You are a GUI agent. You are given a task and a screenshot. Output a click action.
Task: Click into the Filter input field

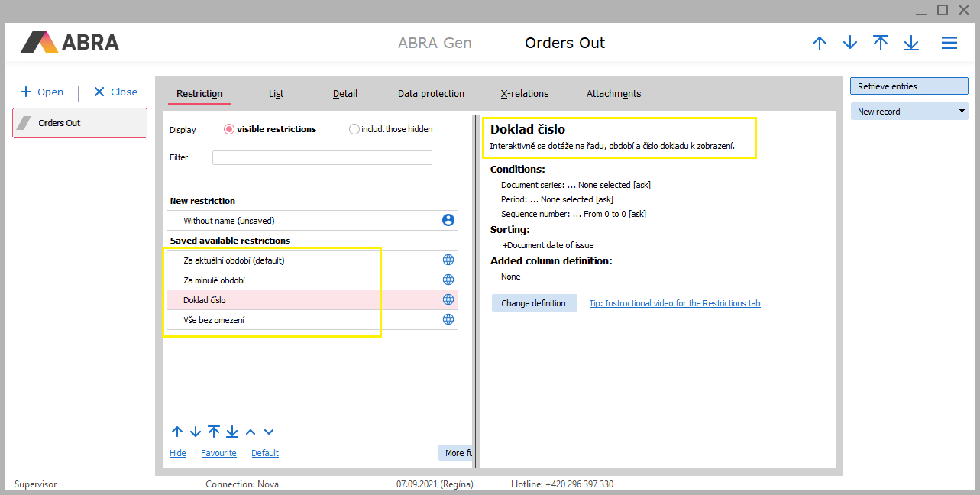[x=322, y=157]
